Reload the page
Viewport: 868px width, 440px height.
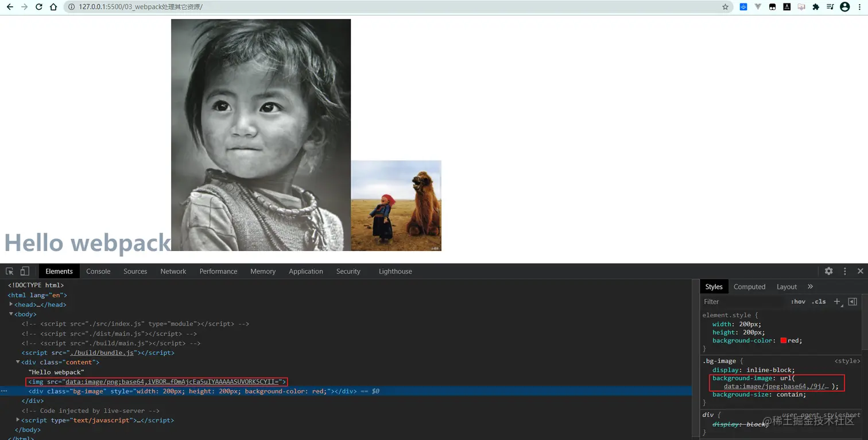point(37,6)
